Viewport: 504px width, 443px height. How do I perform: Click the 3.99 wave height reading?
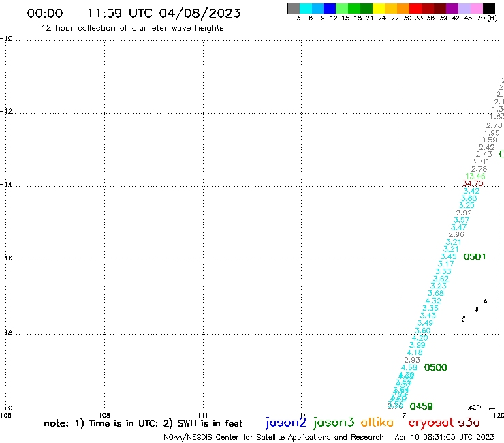[x=418, y=345]
